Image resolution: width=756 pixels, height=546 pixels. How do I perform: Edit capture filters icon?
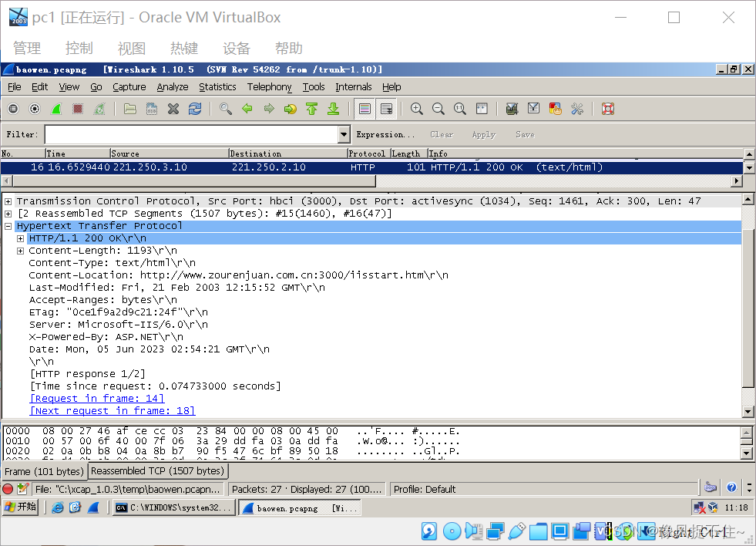512,109
